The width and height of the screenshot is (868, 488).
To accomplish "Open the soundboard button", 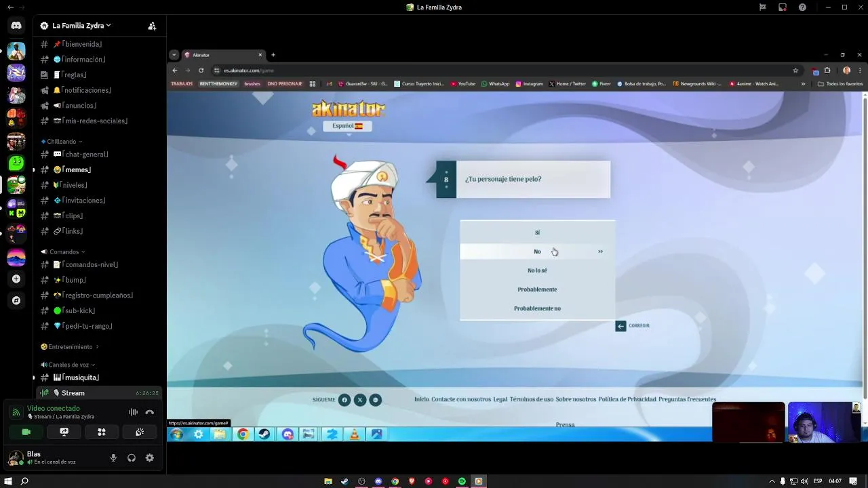I will point(140,432).
